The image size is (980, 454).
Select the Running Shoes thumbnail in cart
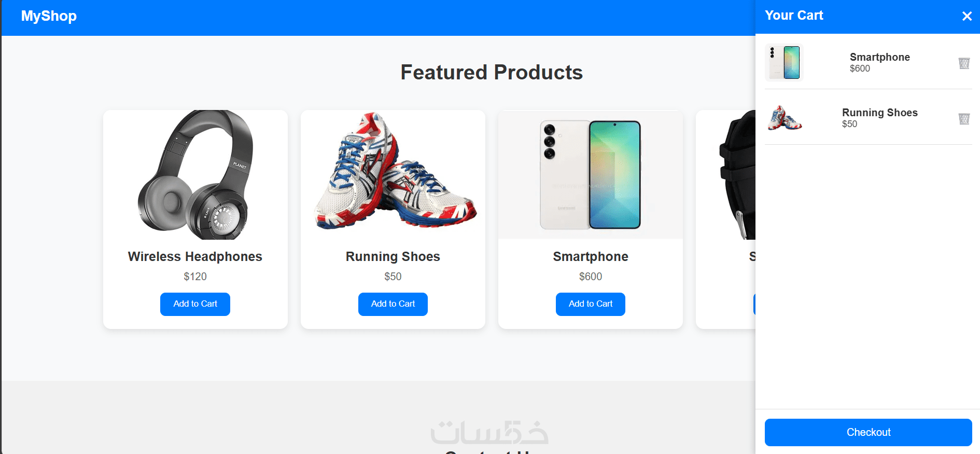pos(784,118)
